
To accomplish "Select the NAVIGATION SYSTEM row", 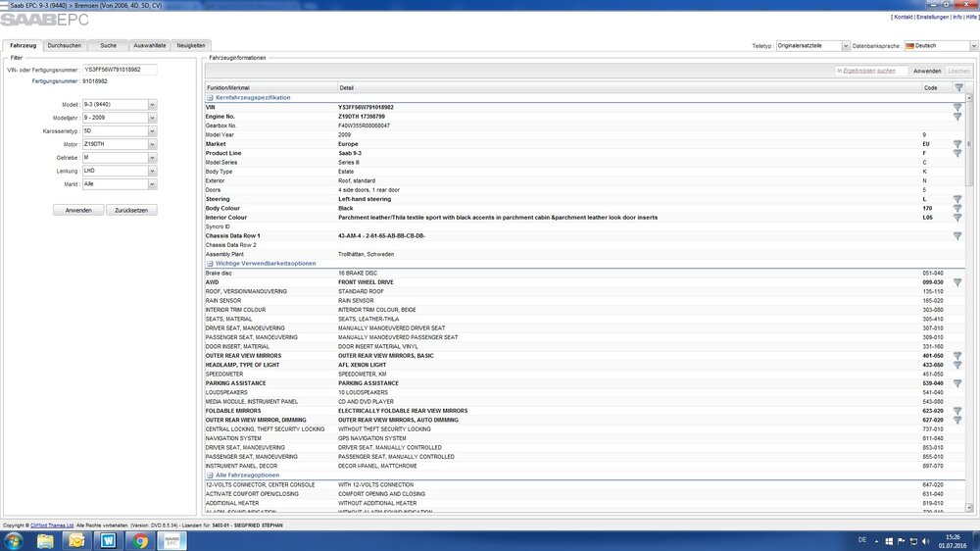I will click(585, 438).
